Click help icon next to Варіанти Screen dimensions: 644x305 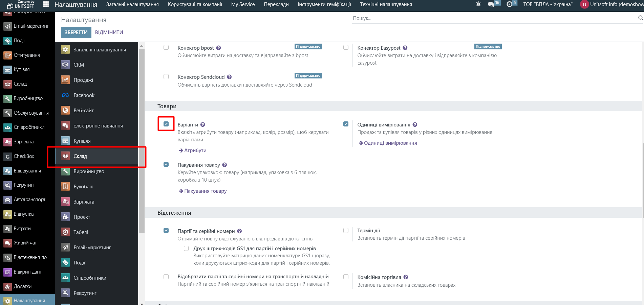click(x=202, y=125)
